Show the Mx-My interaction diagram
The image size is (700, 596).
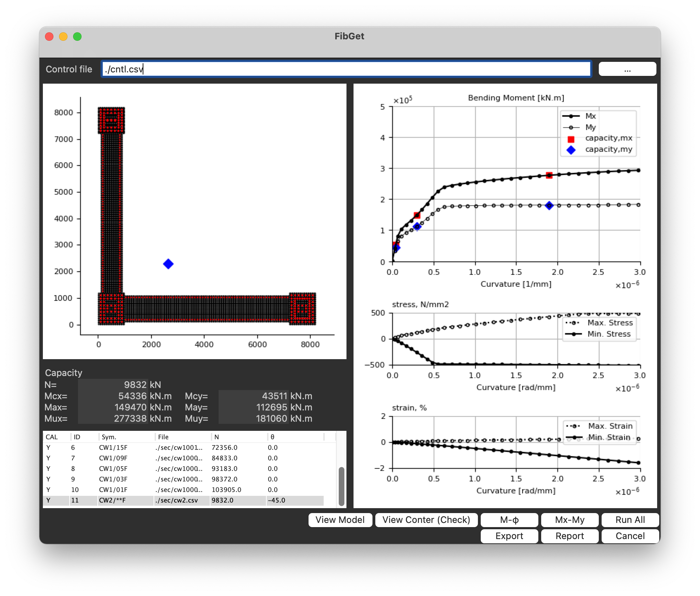pyautogui.click(x=570, y=520)
